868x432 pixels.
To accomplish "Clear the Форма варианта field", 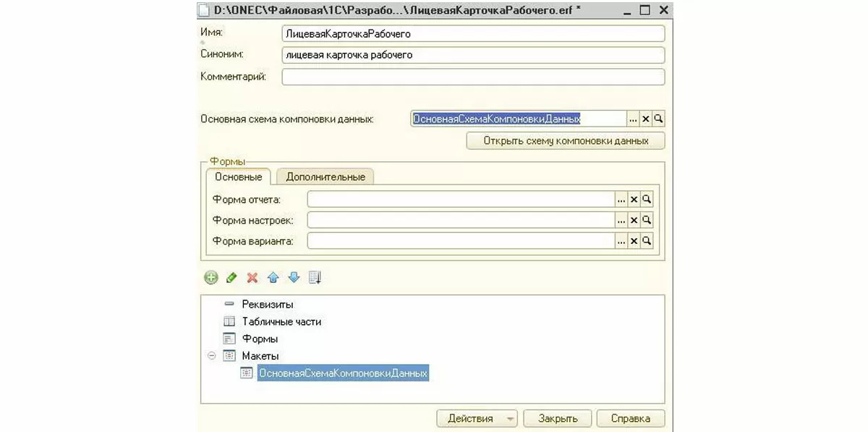I will pyautogui.click(x=634, y=240).
